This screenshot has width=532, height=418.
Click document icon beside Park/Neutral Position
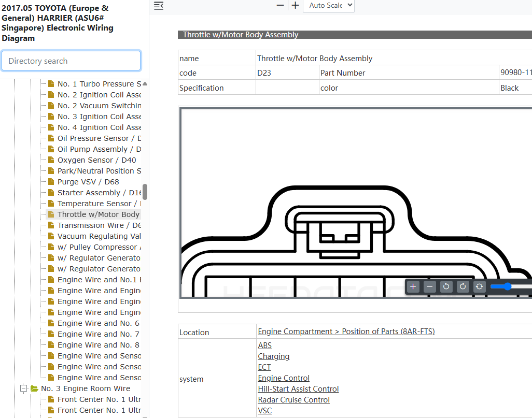coord(51,170)
